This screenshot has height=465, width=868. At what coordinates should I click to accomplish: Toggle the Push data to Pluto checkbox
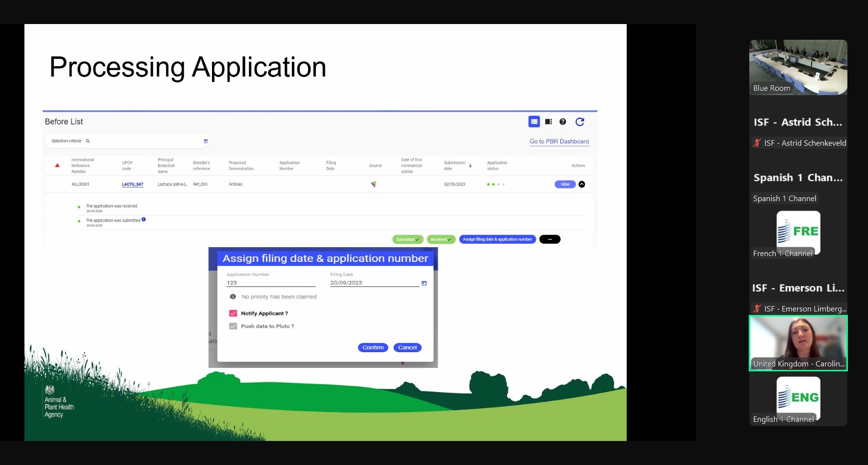[x=233, y=326]
